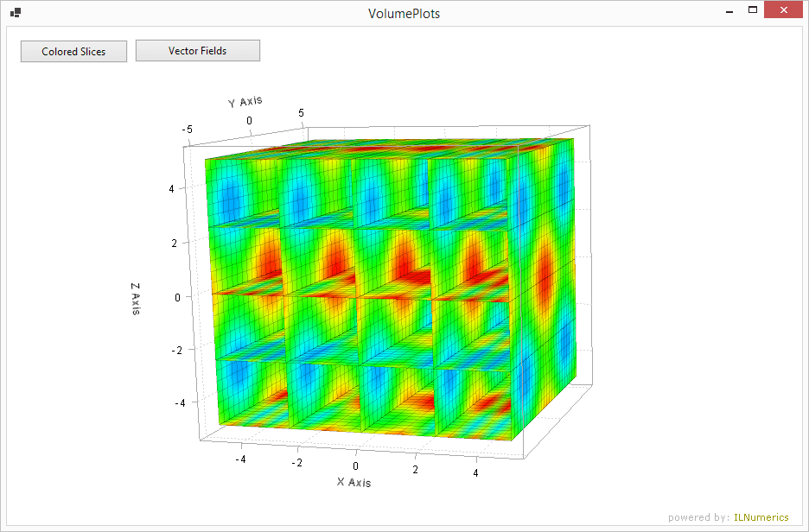This screenshot has width=809, height=532.
Task: Click the Colored Slices button
Action: 73,52
